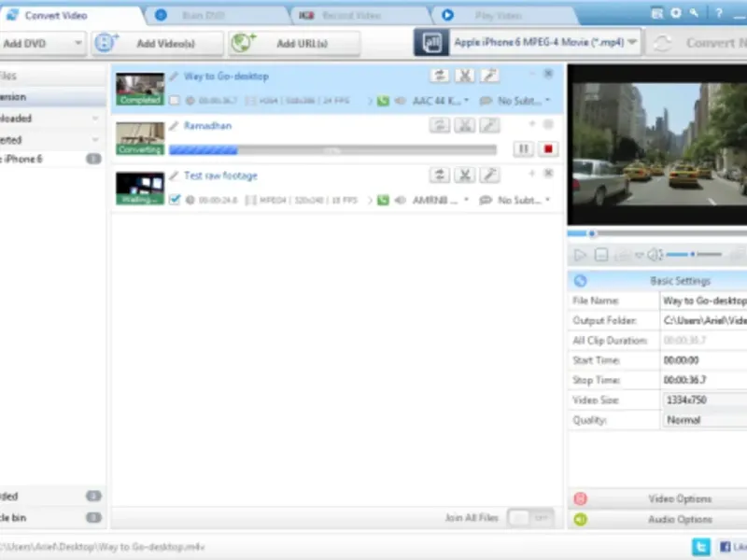Click pencil rename icon beside Test raw footage
The width and height of the screenshot is (747, 560).
174,175
